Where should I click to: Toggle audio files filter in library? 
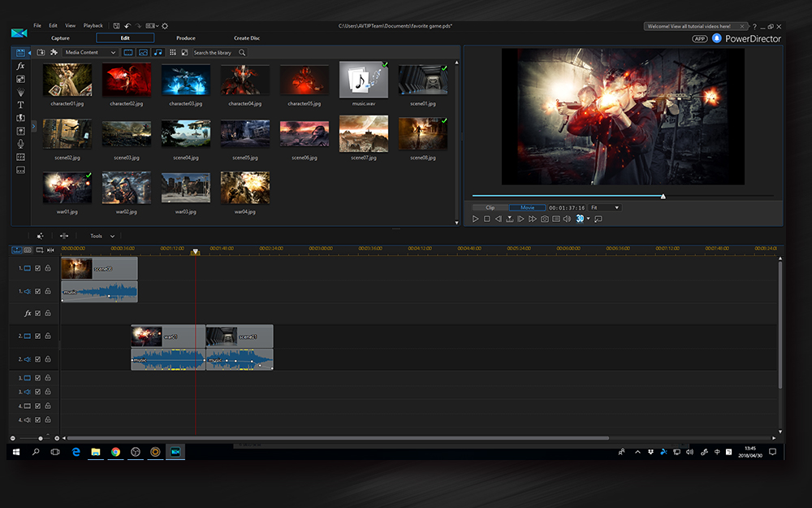[x=158, y=52]
